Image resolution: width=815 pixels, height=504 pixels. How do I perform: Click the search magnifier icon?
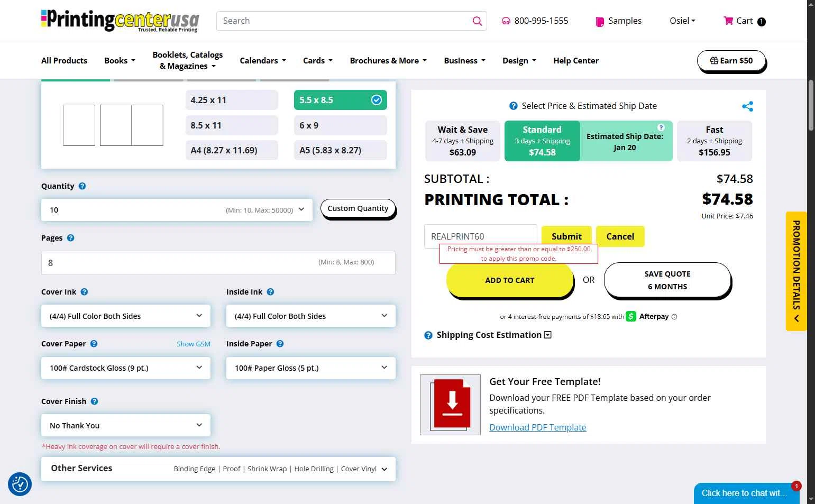(477, 21)
